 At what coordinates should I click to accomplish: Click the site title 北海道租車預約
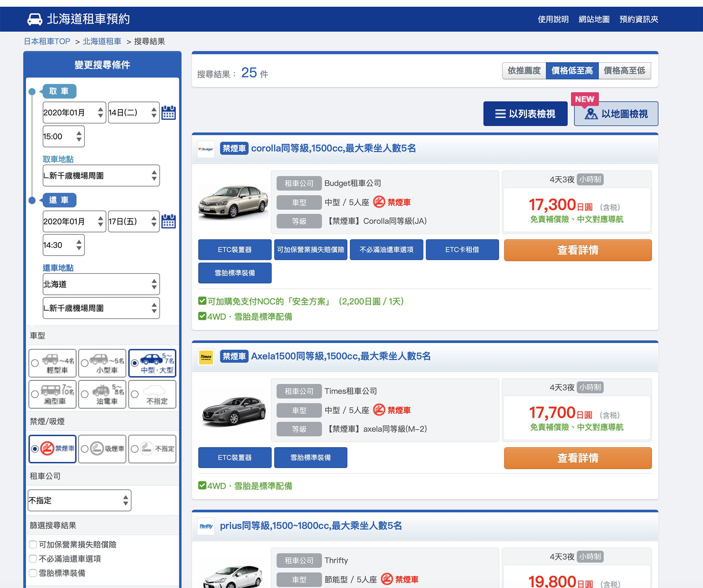tap(88, 19)
